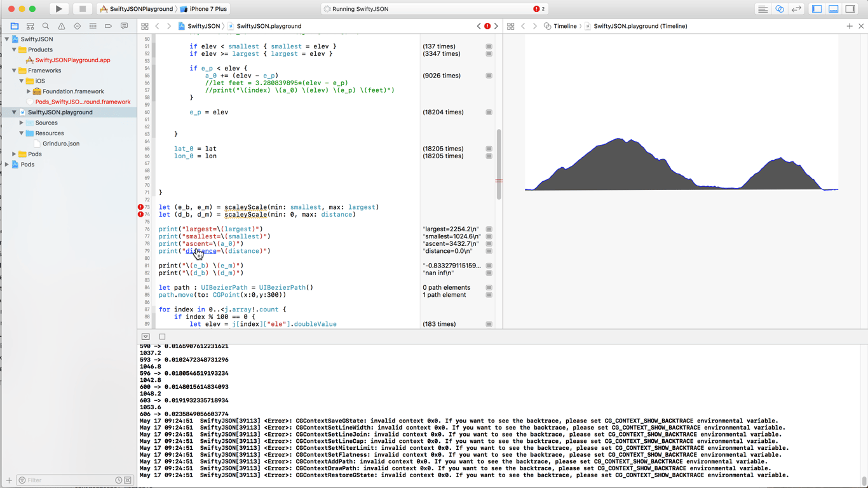Open the Find navigator magnifier icon
The width and height of the screenshot is (868, 488).
[x=46, y=26]
